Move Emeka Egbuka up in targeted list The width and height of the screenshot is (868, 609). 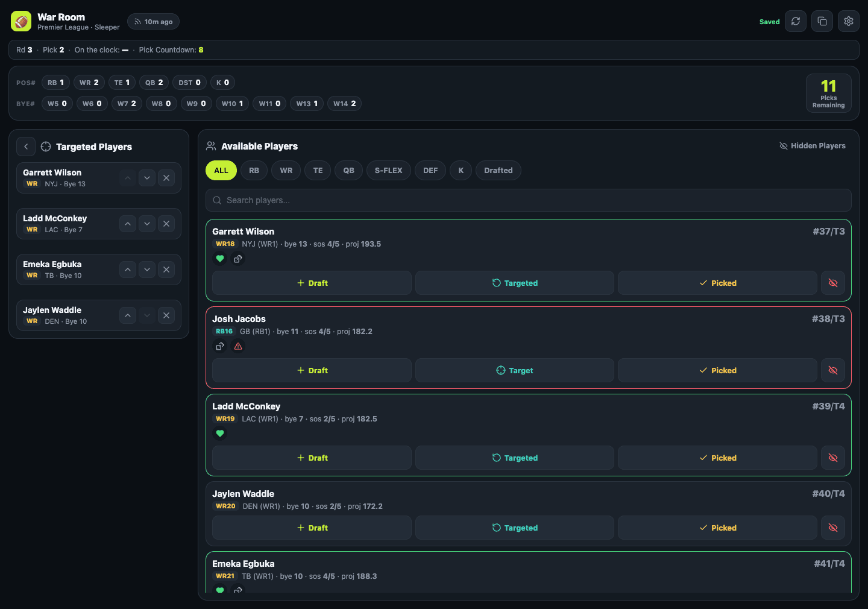point(128,270)
